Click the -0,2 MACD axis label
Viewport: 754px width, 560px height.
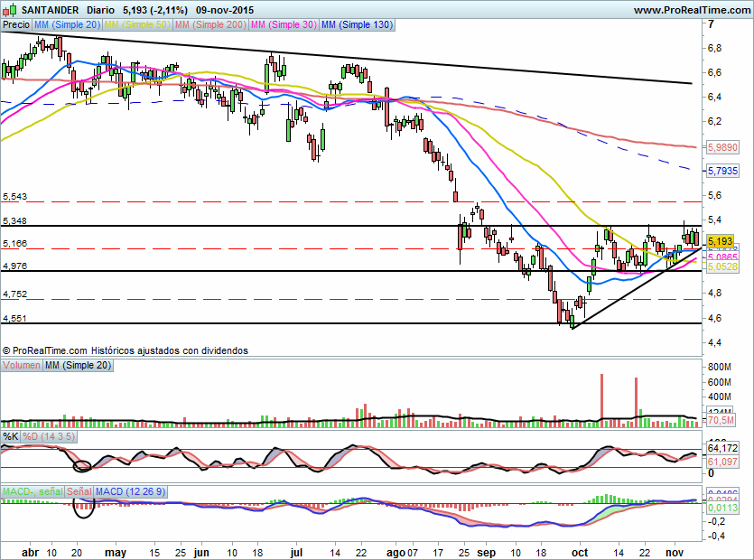(x=716, y=521)
